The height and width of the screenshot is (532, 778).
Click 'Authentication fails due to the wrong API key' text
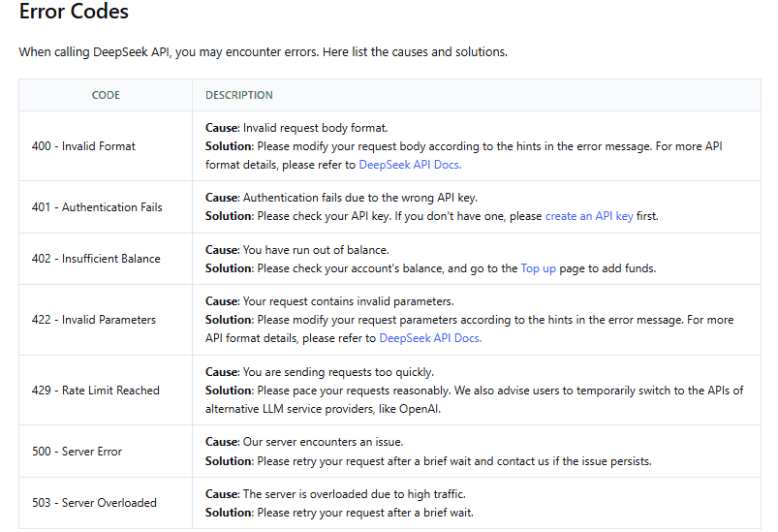point(359,198)
